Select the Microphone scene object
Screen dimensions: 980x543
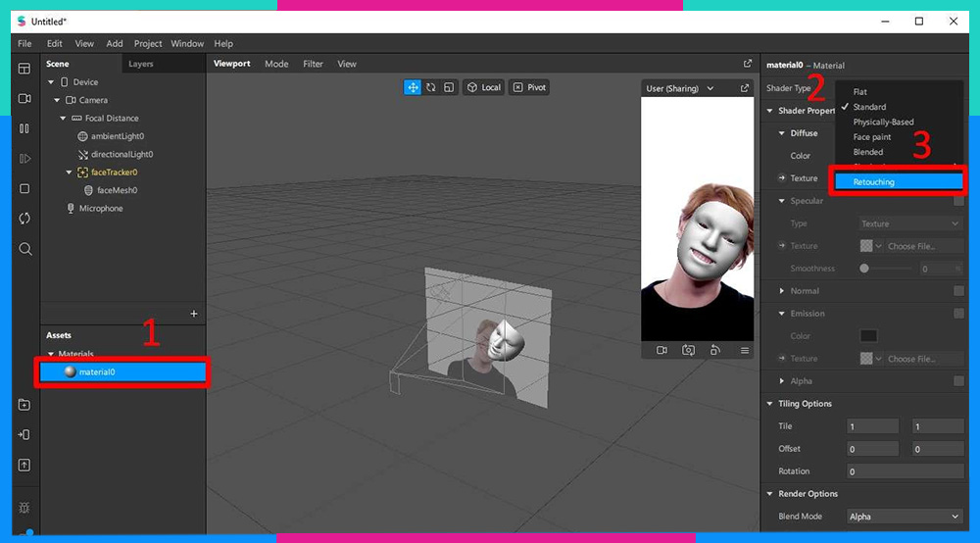click(101, 209)
